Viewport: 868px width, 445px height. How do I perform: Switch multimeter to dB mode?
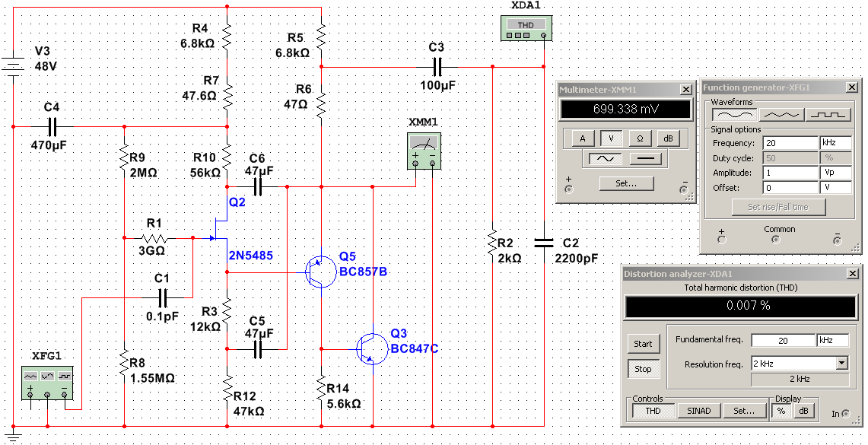(x=668, y=138)
